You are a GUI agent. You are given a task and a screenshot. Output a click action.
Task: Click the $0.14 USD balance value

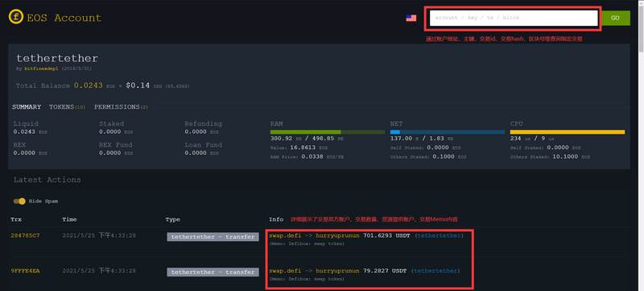[137, 86]
